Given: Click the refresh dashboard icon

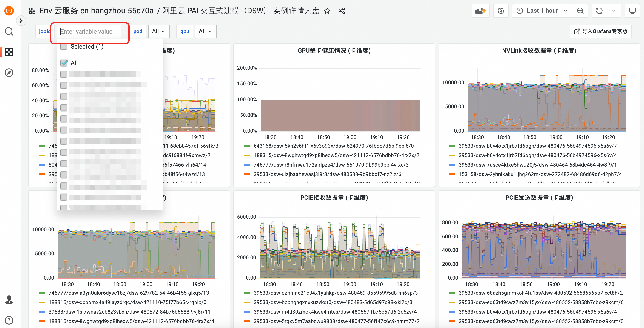Looking at the screenshot, I should coord(599,11).
